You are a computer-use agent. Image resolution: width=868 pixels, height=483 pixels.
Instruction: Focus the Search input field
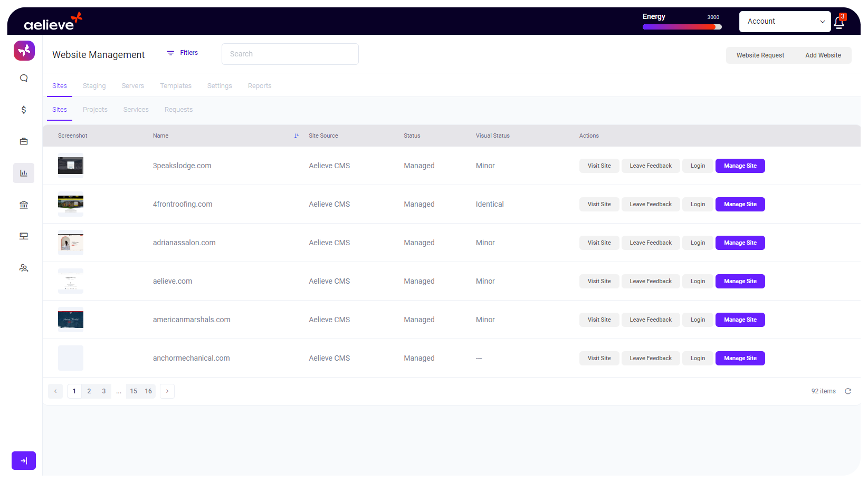click(x=290, y=54)
